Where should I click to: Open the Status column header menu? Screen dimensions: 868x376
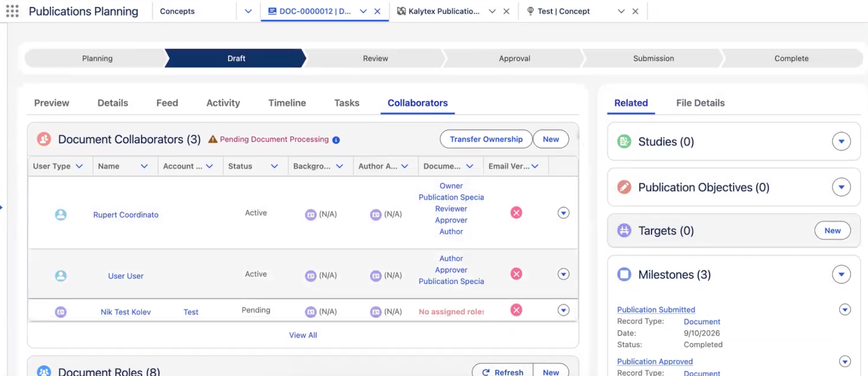(x=275, y=166)
